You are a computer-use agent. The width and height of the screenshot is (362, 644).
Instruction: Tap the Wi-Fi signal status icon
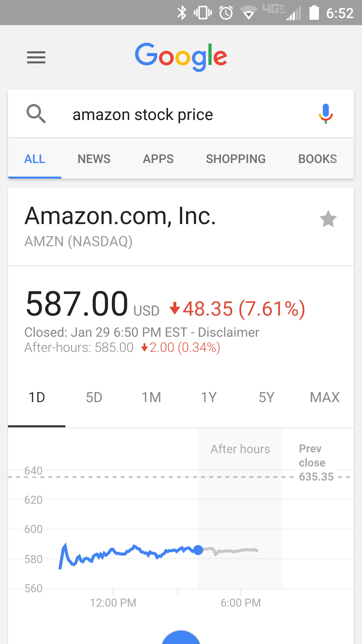[x=248, y=13]
